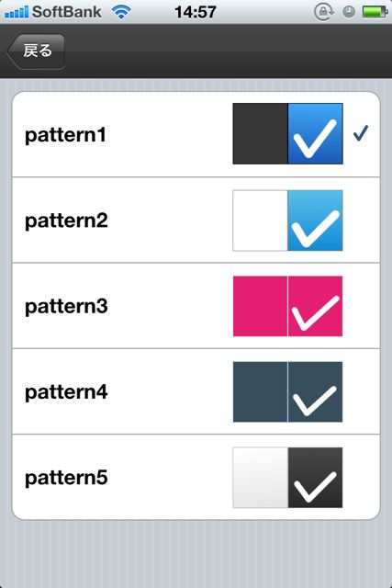
Task: Pick the pattern4 label
Action: 66,392
